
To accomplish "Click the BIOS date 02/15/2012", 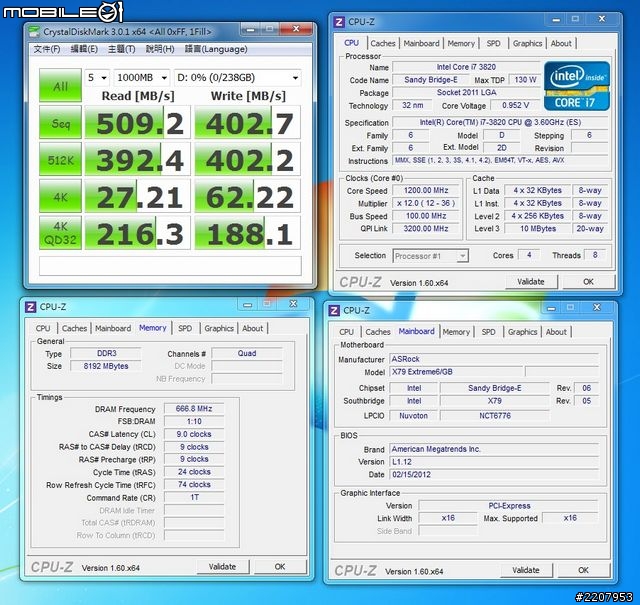I will tap(494, 474).
